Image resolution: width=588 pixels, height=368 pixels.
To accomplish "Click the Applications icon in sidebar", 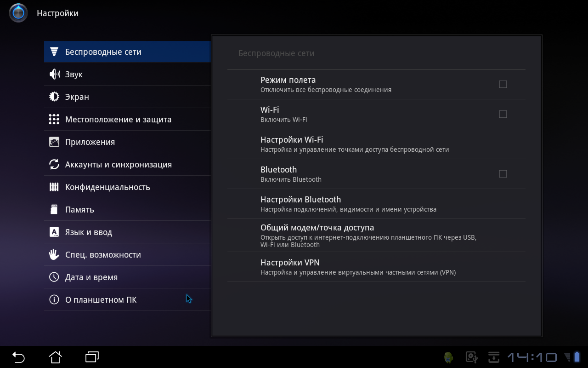I will [x=54, y=142].
